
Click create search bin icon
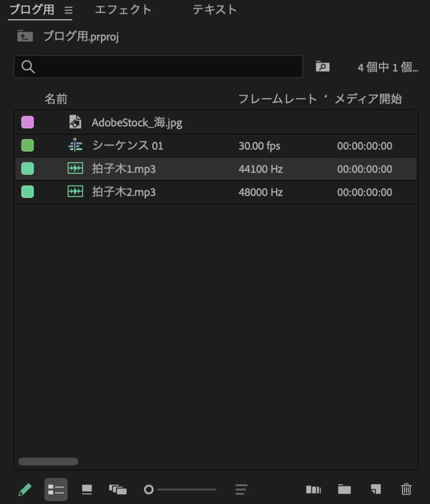pos(323,66)
